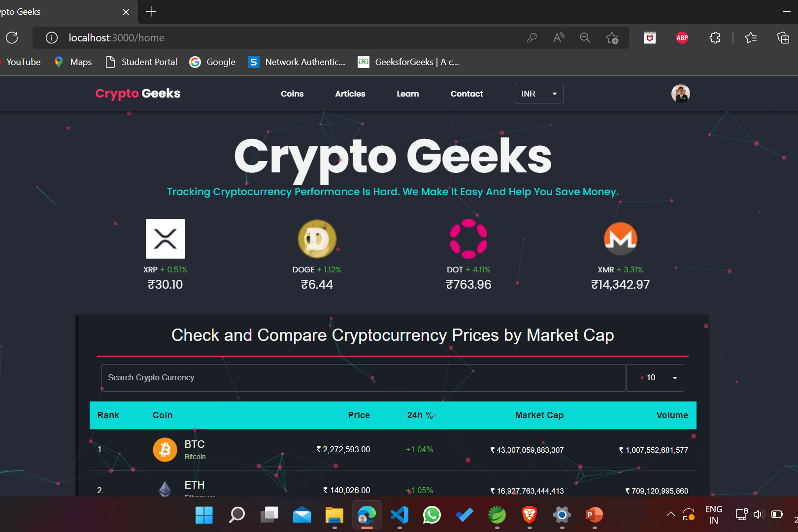Open the rows-per-page dropdown showing 10
Screen dimensions: 798x532
[x=655, y=378]
